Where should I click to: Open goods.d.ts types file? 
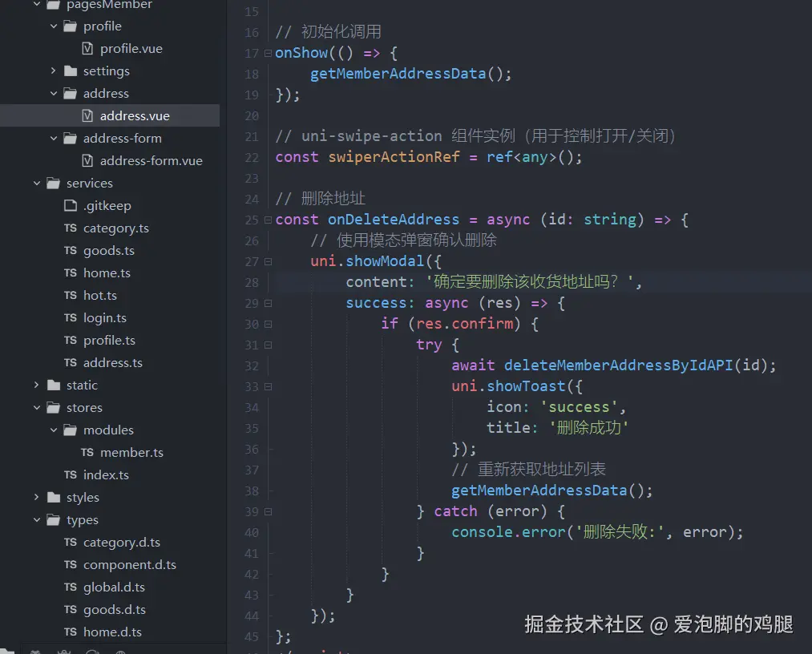click(x=115, y=609)
